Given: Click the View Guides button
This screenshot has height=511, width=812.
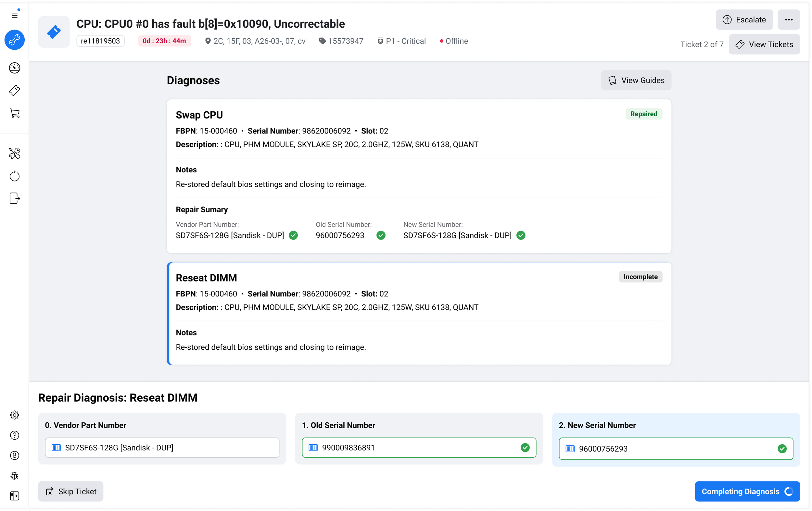Looking at the screenshot, I should pos(636,81).
